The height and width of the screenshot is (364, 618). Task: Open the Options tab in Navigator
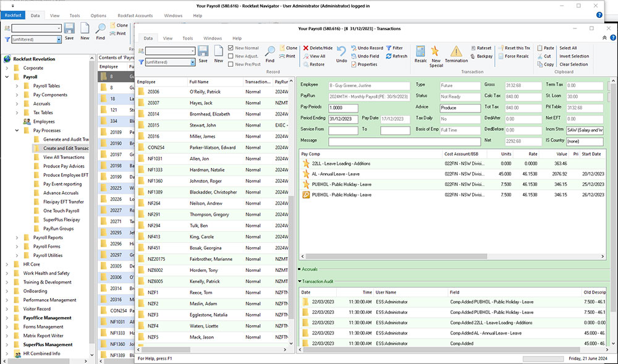tap(98, 15)
